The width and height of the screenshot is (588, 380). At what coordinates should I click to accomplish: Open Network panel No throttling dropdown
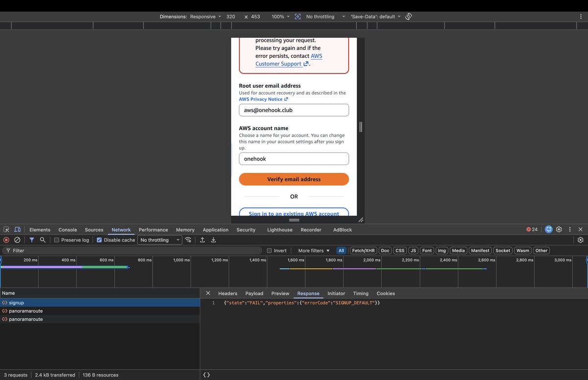160,240
